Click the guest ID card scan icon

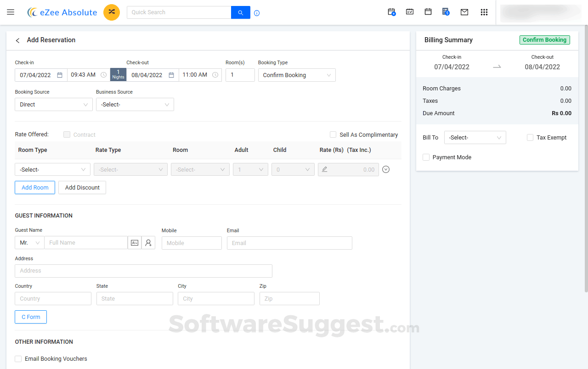pos(135,243)
